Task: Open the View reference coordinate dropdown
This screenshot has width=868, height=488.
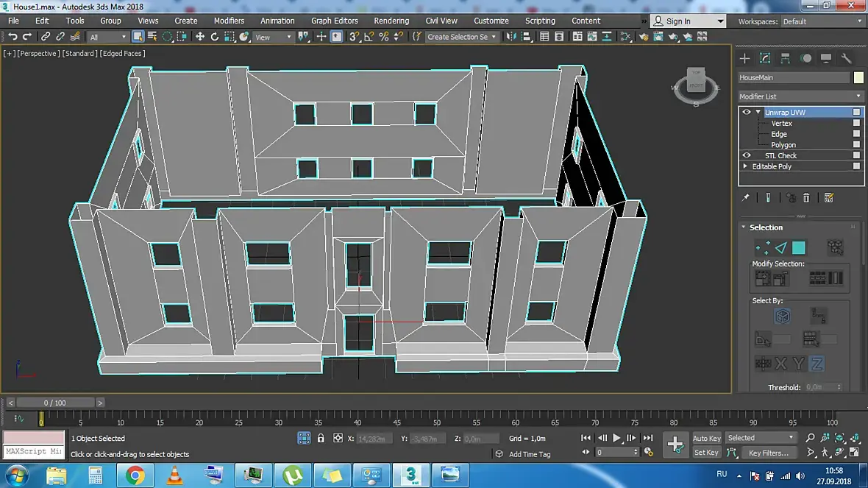Action: click(272, 37)
